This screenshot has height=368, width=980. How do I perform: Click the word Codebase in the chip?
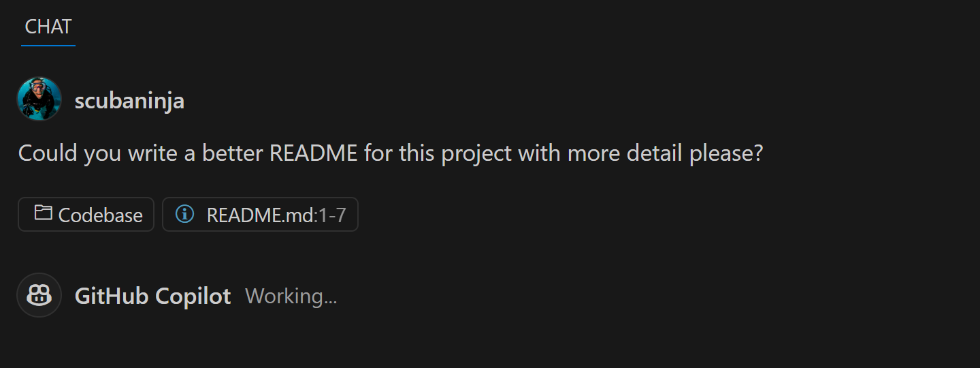pyautogui.click(x=101, y=215)
